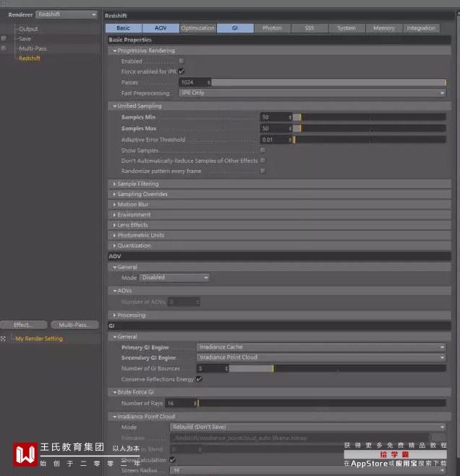Adjust the Samples Min slider

pos(370,117)
